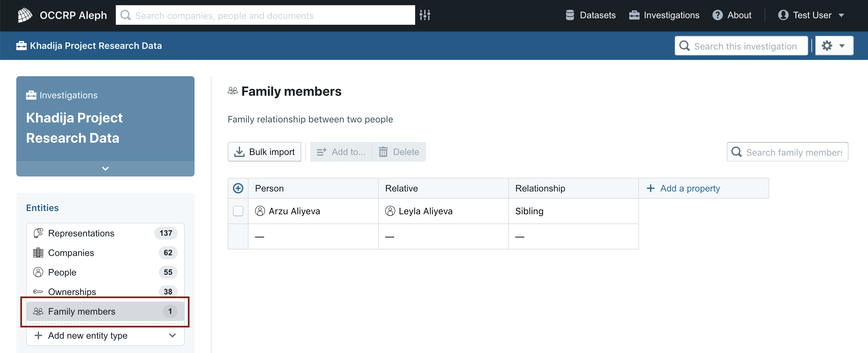Screen dimensions: 868x353
Task: Select Family members entity list
Action: (105, 311)
